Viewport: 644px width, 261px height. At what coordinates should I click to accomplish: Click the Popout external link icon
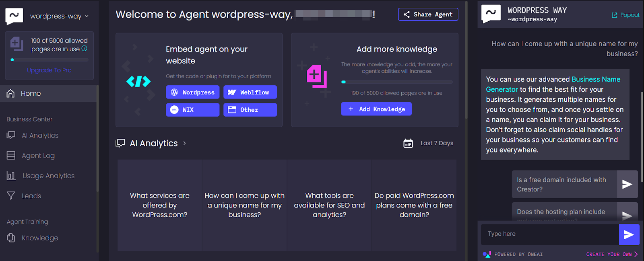pyautogui.click(x=614, y=15)
